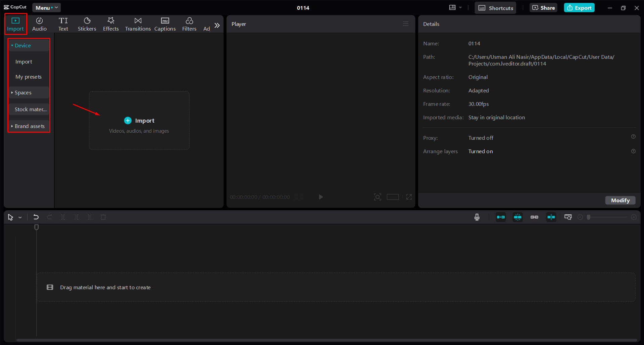Click the Share button

(x=543, y=8)
